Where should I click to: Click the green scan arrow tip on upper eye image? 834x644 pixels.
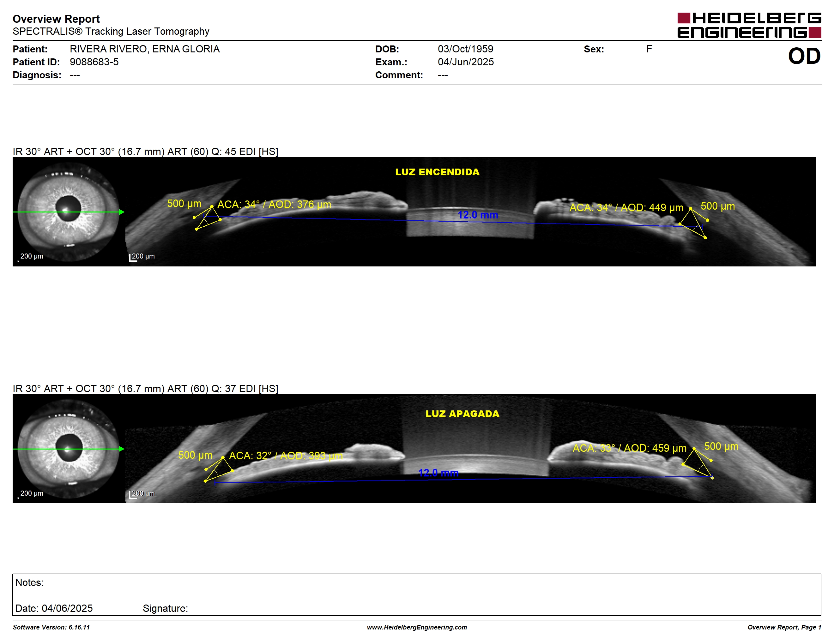pos(122,212)
